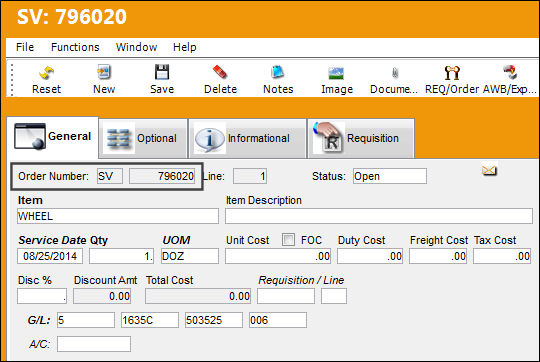This screenshot has width=540, height=362.
Task: Click the Line field showing 1
Action: coord(250,176)
